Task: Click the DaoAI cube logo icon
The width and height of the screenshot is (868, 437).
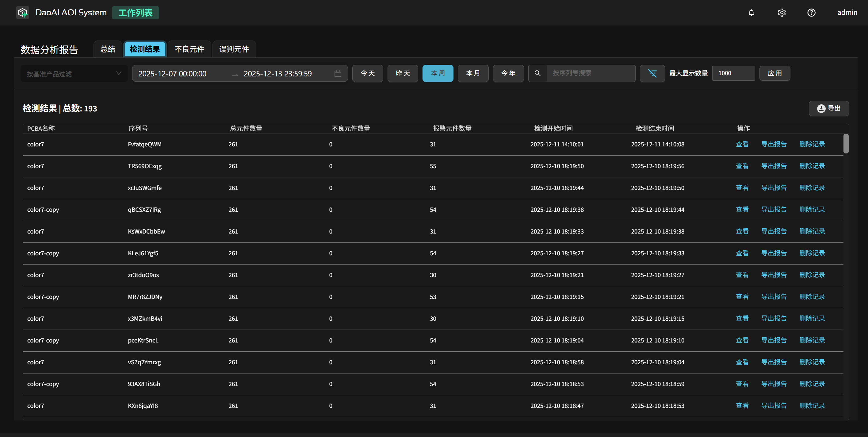Action: point(23,13)
